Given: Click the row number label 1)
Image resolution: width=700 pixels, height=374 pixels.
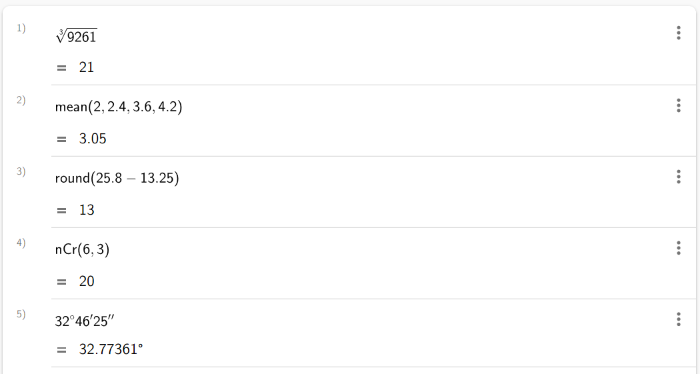Looking at the screenshot, I should point(21,29).
